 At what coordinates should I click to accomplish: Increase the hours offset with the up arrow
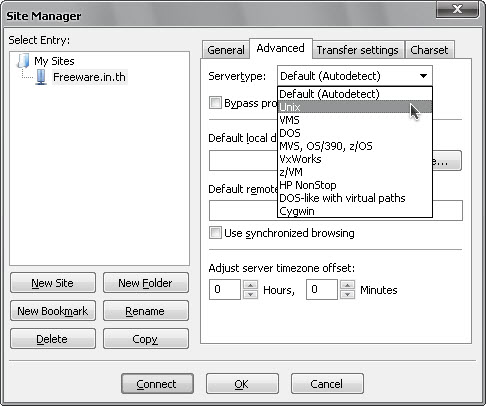click(x=250, y=285)
